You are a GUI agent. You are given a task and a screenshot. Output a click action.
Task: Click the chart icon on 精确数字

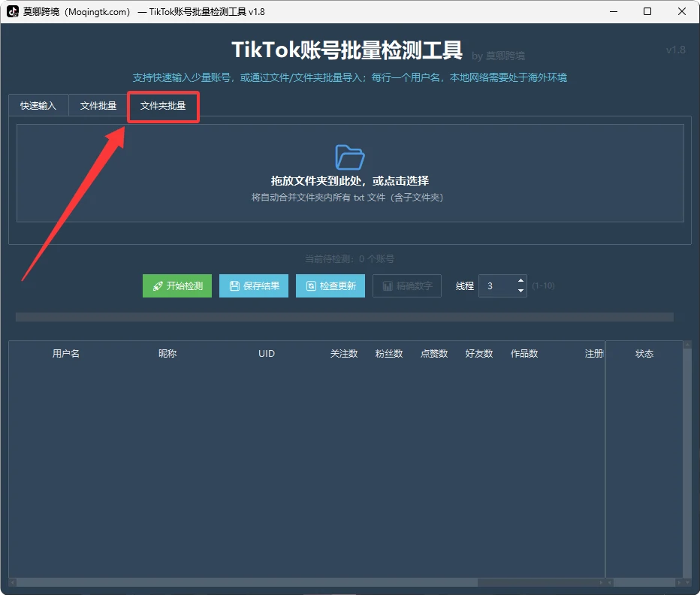point(388,286)
